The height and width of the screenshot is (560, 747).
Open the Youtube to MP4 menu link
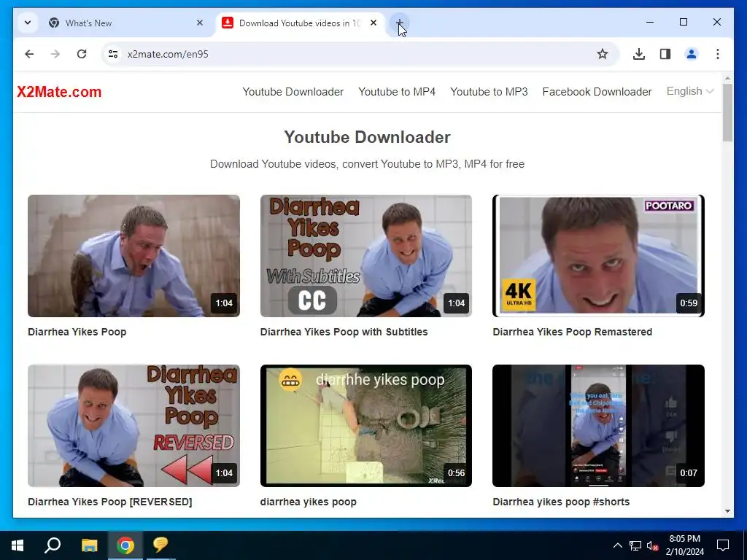(397, 92)
